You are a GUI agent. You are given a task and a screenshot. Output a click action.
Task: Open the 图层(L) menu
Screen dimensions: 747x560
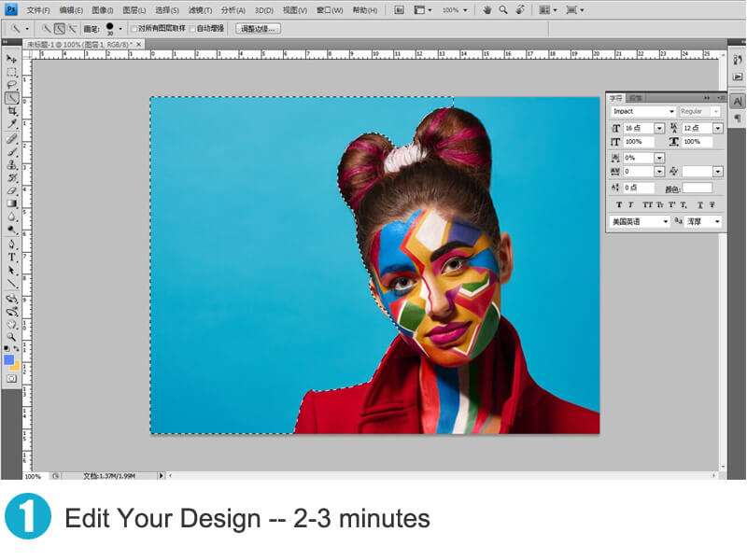[x=135, y=9]
